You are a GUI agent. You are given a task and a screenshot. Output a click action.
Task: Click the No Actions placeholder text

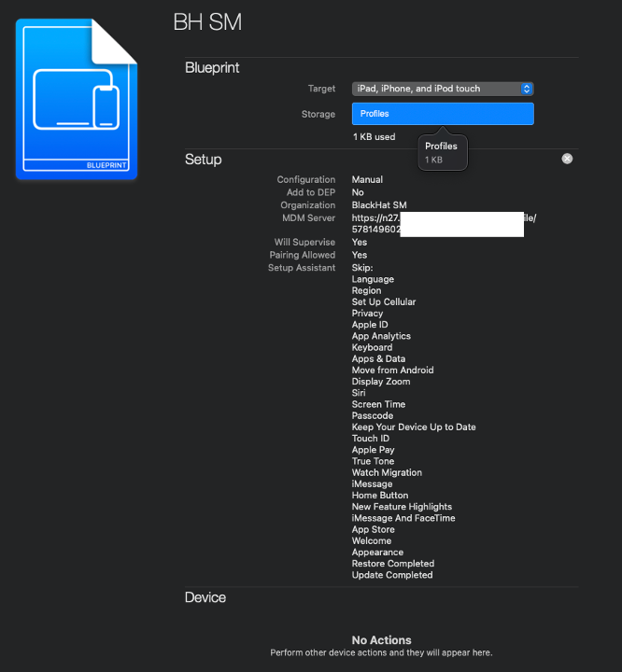point(381,640)
